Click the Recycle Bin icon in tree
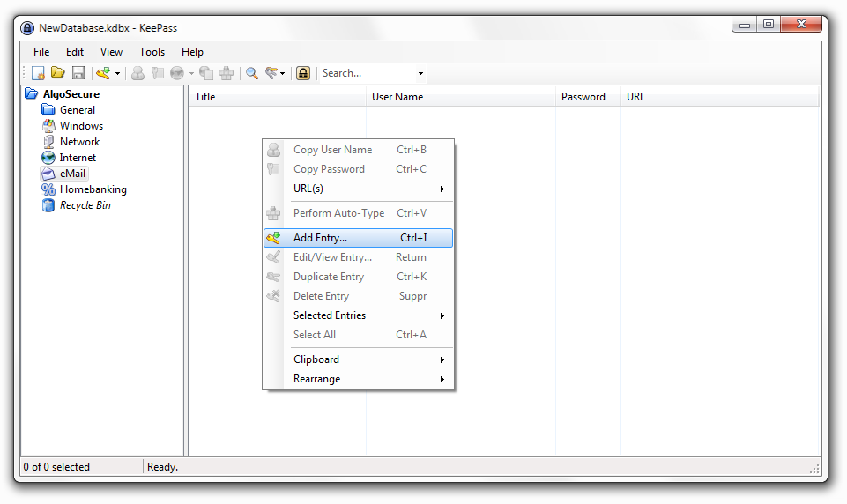 click(x=48, y=205)
